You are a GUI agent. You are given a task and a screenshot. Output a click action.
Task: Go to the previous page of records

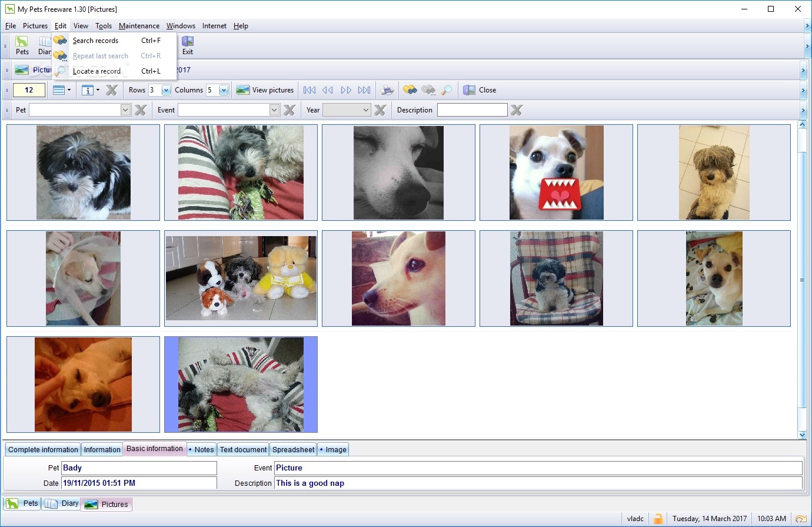[328, 90]
